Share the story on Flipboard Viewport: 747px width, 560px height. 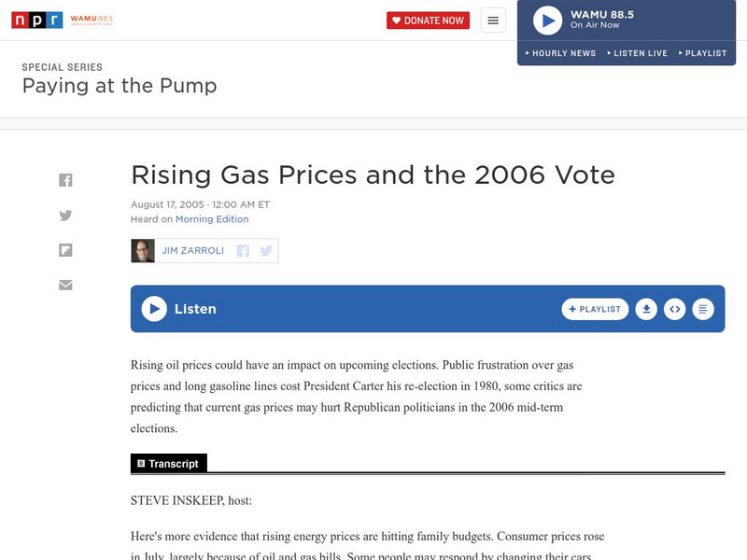point(65,249)
